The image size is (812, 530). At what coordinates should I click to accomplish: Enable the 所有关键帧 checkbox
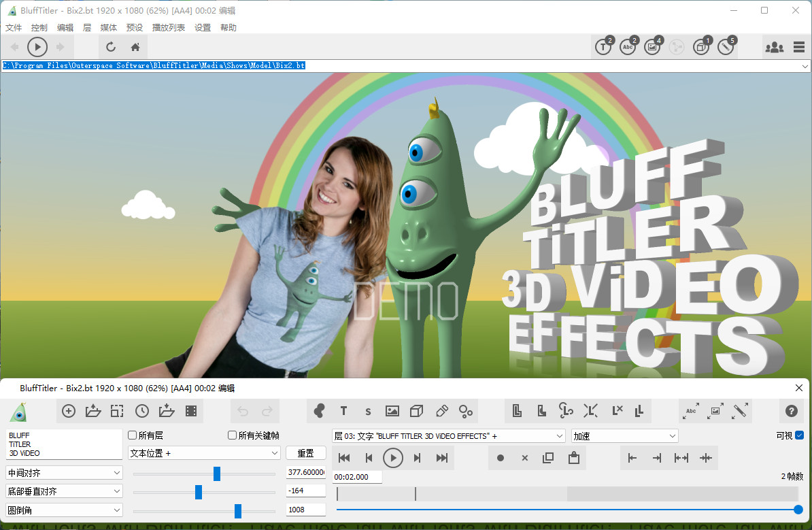[x=233, y=435]
